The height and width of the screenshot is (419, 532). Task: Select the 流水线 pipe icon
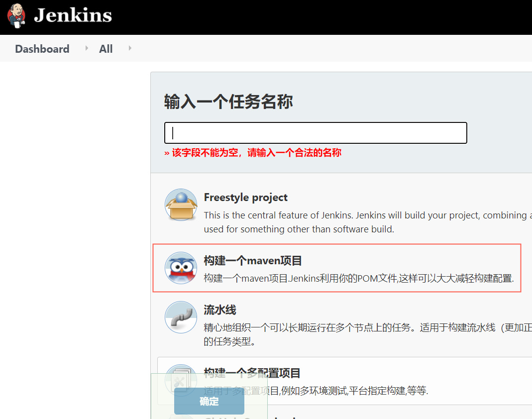pyautogui.click(x=181, y=317)
